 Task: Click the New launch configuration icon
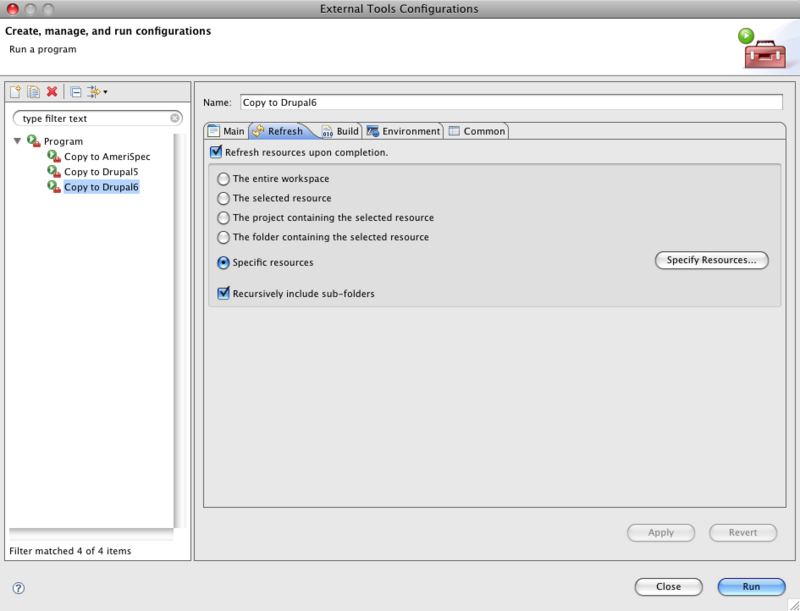point(15,92)
